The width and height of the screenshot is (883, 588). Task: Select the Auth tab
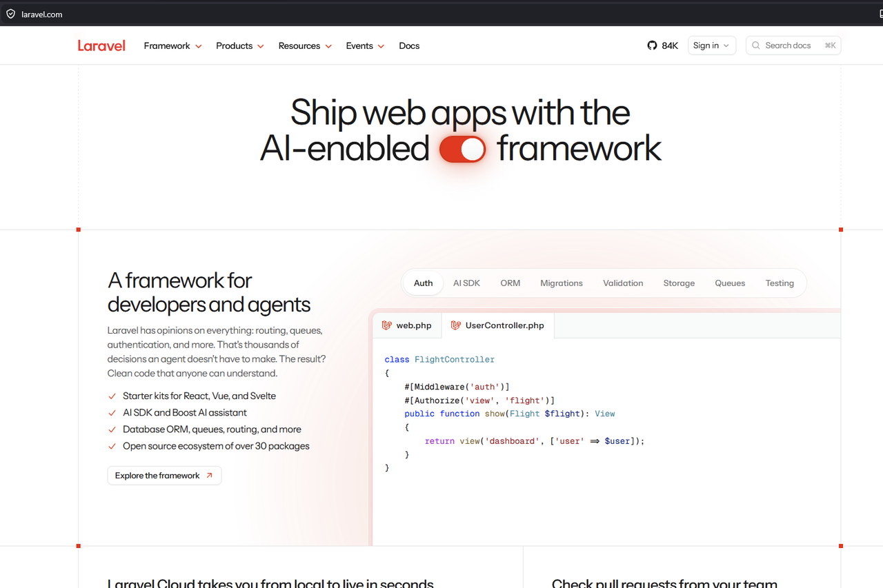(424, 283)
